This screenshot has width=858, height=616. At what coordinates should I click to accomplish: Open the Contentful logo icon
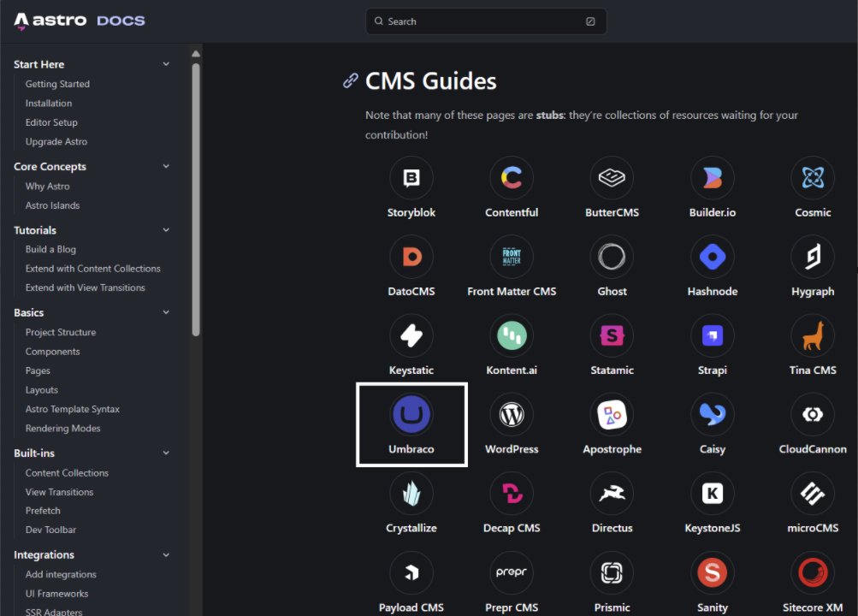512,178
